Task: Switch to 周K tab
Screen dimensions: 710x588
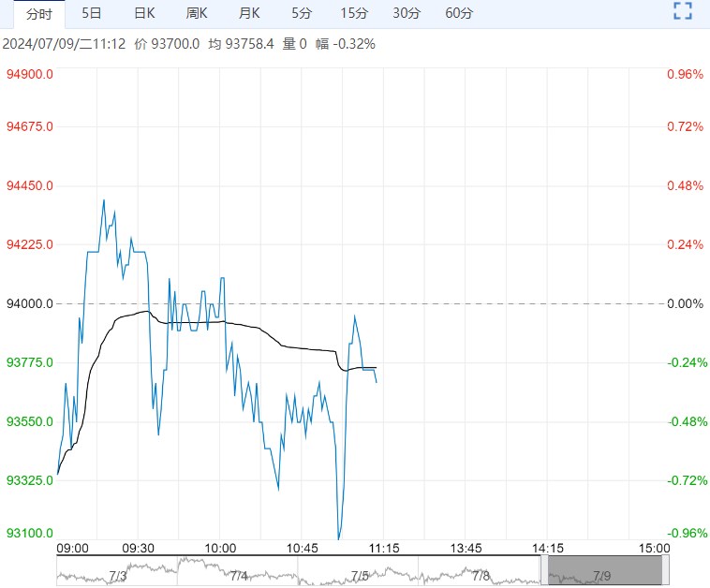Action: click(x=197, y=13)
